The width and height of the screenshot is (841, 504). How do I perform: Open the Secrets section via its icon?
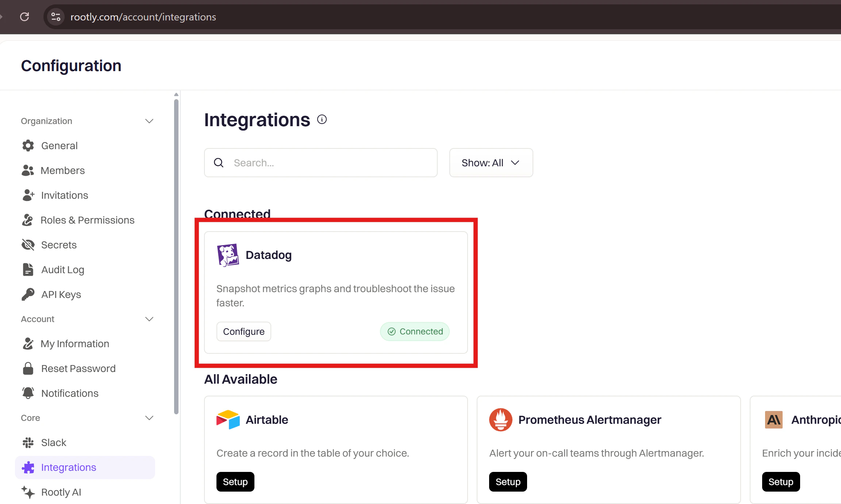tap(28, 245)
